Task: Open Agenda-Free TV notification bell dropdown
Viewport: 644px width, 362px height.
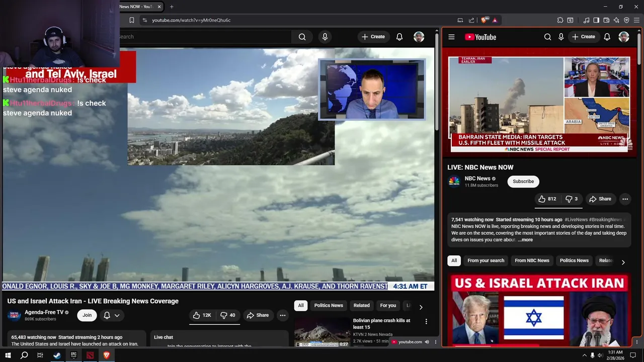Action: (x=112, y=315)
